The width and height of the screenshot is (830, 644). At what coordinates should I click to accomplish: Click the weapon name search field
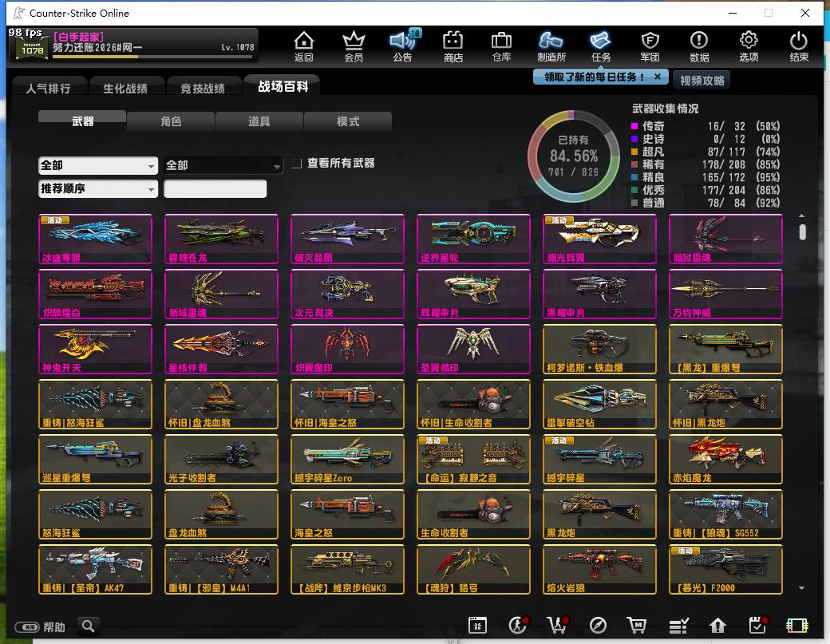point(215,189)
